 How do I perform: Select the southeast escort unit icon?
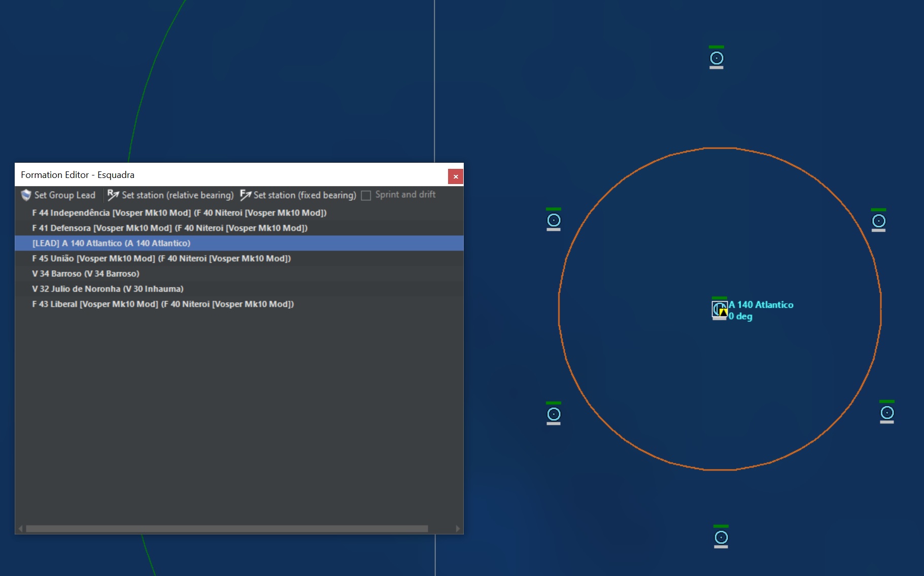pyautogui.click(x=887, y=412)
